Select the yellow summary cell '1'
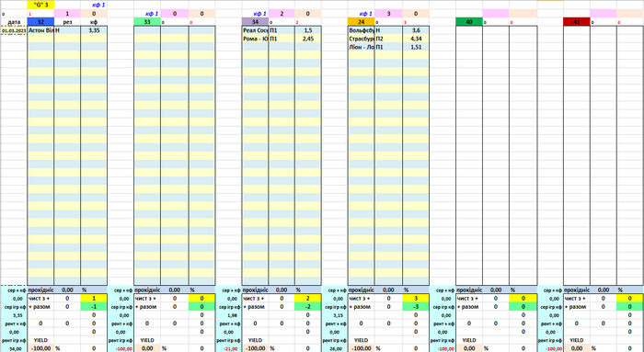644x352 pixels. click(94, 299)
